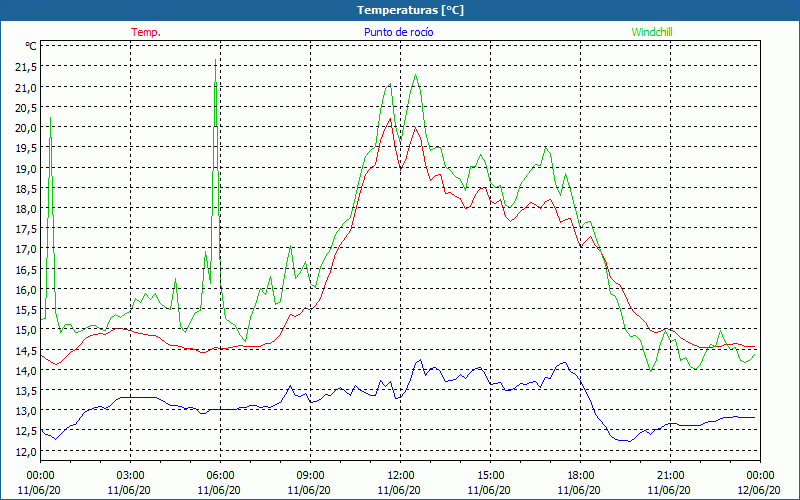The width and height of the screenshot is (800, 500).
Task: Click the 16,0 y-axis value
Action: pyautogui.click(x=26, y=289)
